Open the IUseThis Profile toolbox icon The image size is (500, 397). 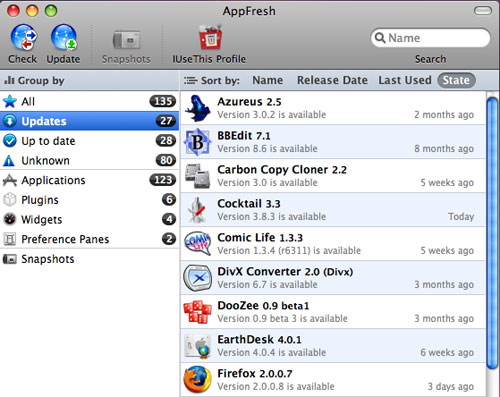point(210,37)
